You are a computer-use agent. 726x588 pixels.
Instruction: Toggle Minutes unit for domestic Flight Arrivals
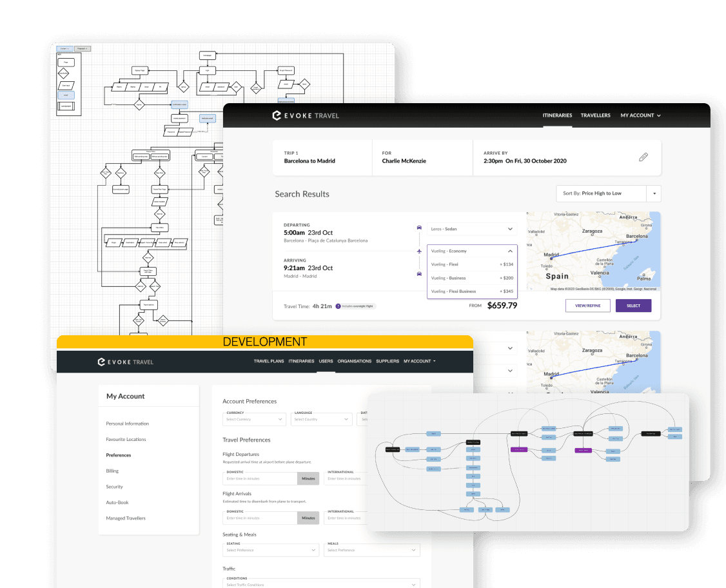click(308, 518)
